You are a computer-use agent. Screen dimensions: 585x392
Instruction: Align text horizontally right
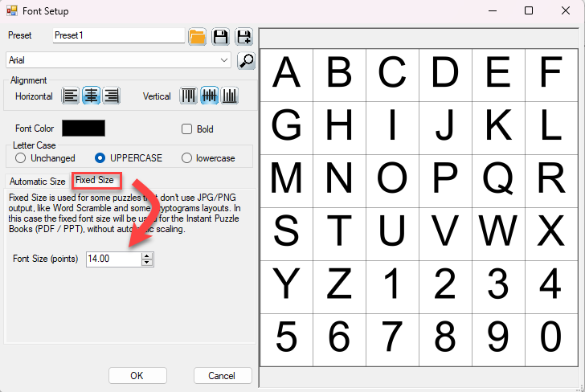[112, 96]
